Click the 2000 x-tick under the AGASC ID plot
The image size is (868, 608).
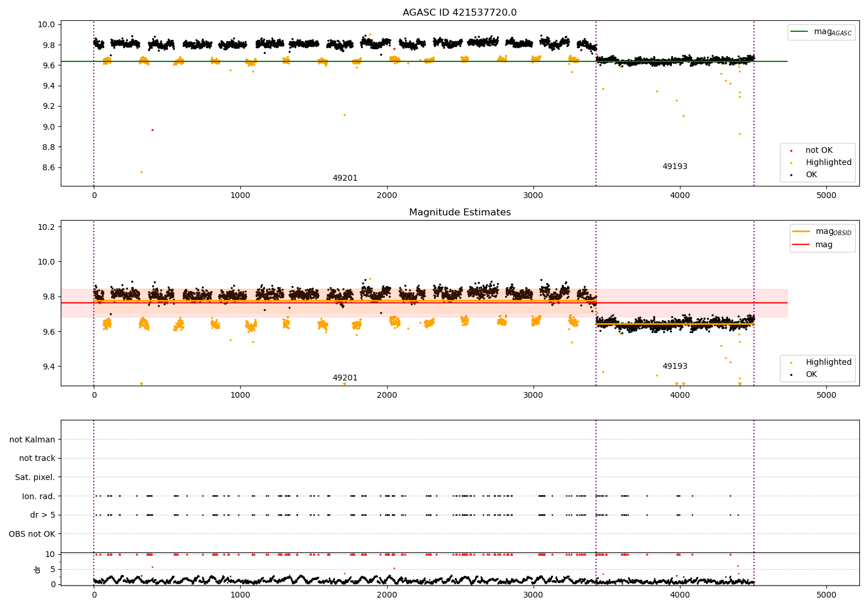point(387,196)
